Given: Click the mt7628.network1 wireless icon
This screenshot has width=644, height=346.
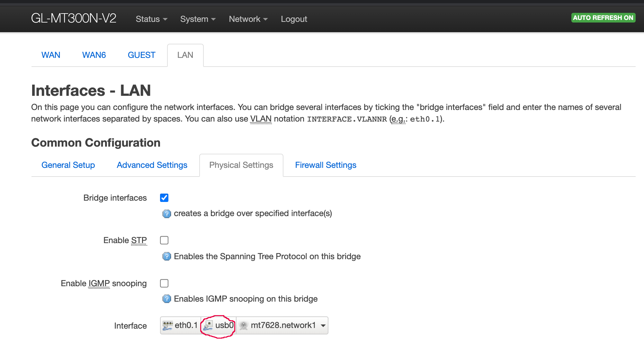Looking at the screenshot, I should [244, 325].
